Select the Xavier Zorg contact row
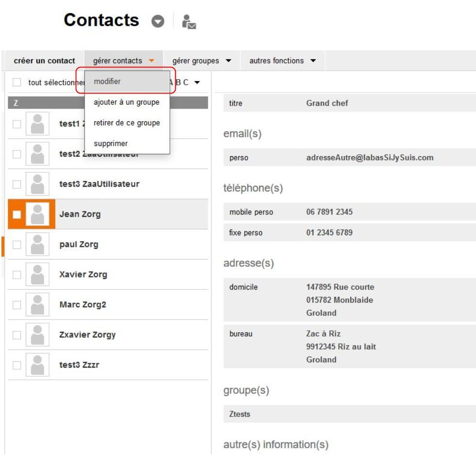The image size is (476, 454). tap(121, 275)
